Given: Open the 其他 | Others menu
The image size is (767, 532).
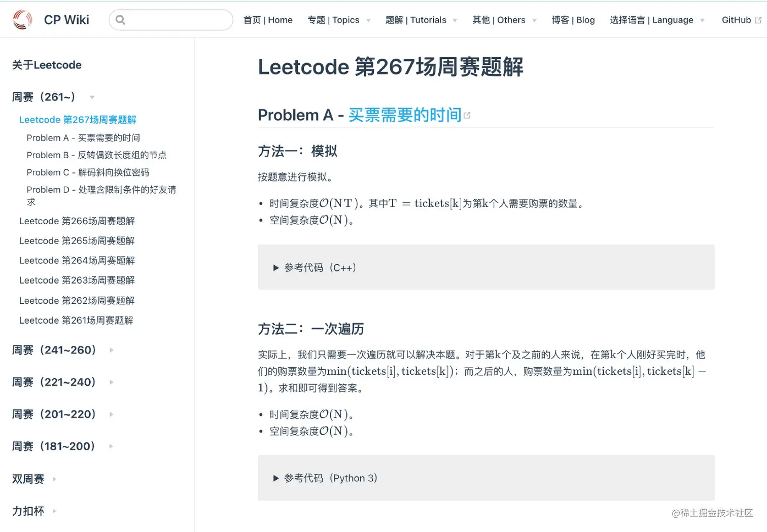Looking at the screenshot, I should click(499, 20).
